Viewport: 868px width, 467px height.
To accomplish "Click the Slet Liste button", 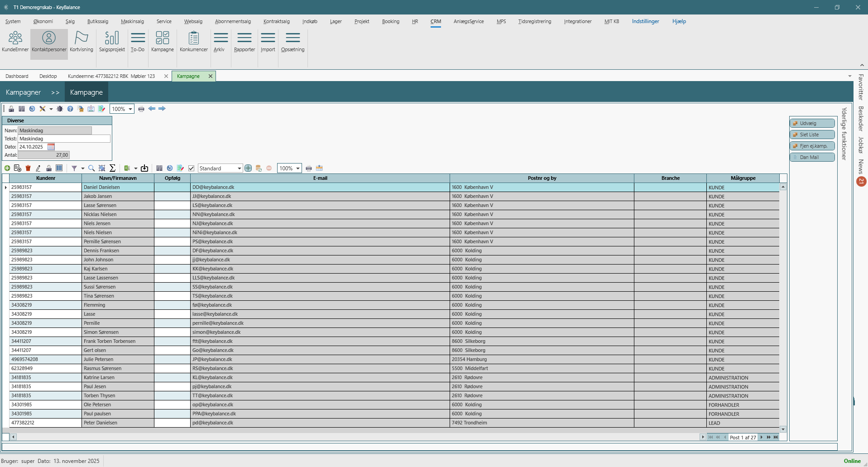I will click(812, 135).
